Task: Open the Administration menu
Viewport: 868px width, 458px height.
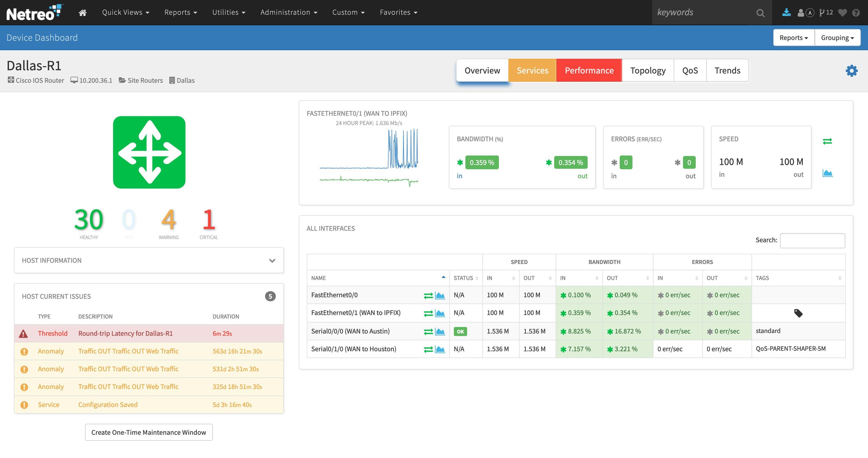Action: pos(289,12)
